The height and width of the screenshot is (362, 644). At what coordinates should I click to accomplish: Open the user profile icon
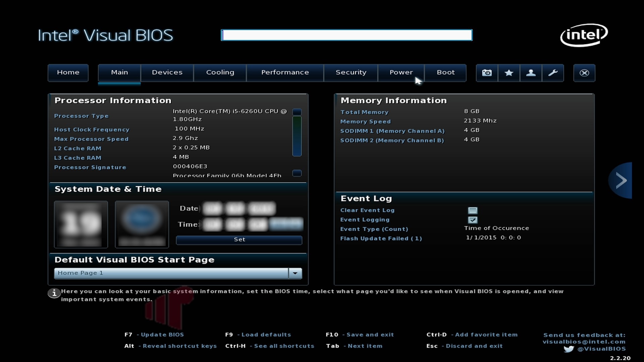tap(531, 73)
